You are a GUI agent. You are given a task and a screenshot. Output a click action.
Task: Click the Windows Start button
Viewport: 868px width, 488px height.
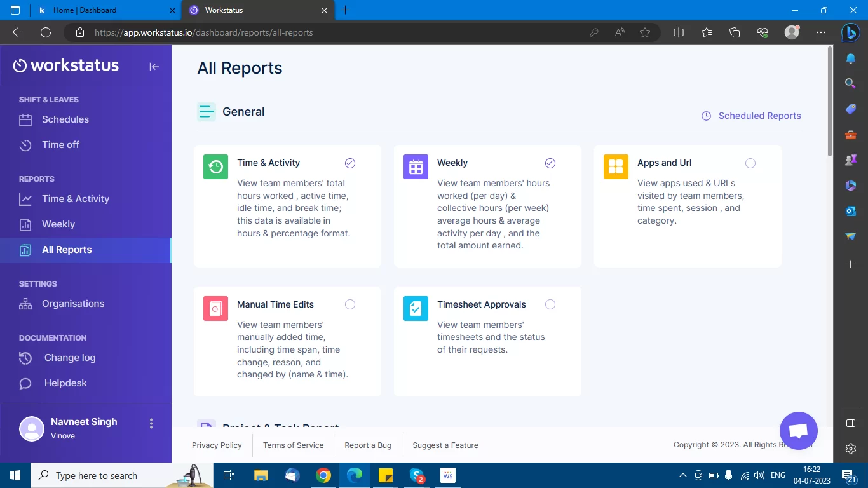pos(15,475)
